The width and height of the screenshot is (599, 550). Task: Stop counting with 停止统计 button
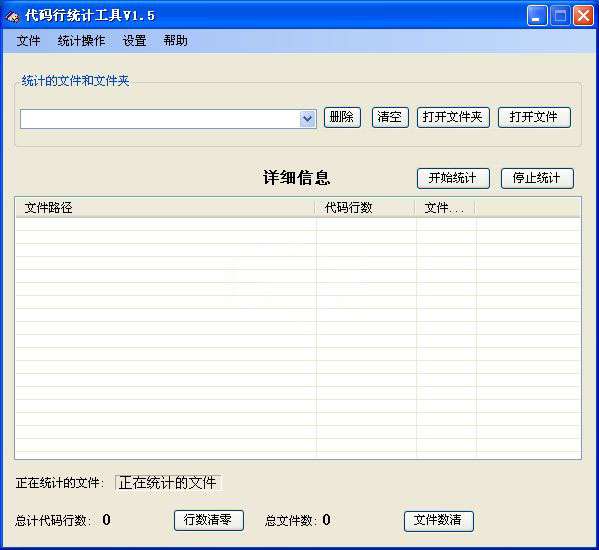tap(537, 178)
